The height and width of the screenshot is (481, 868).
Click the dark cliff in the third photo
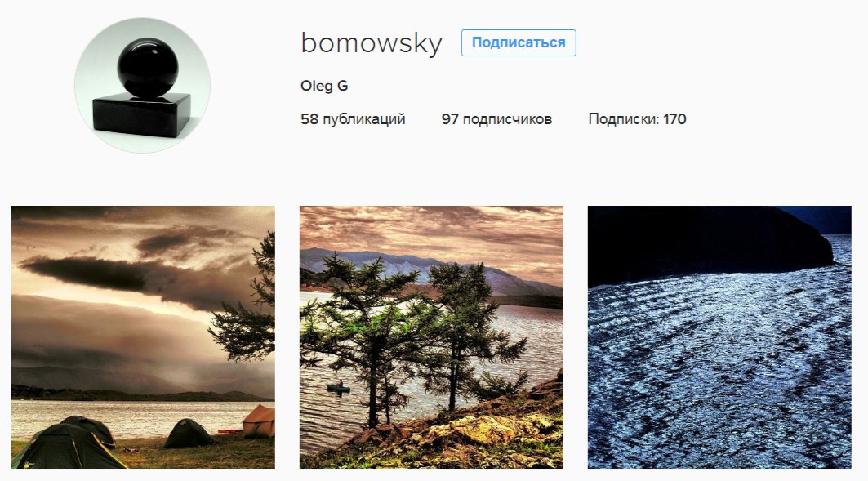click(x=709, y=243)
